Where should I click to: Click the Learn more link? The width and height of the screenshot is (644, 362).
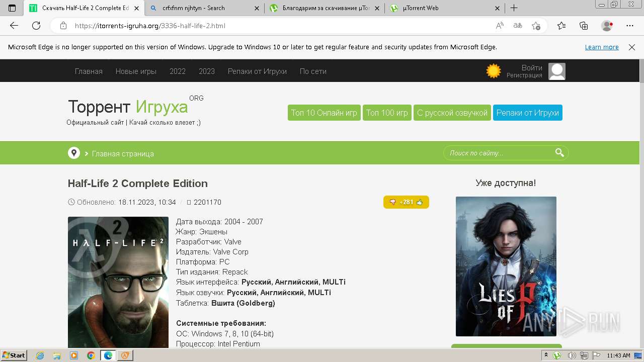(602, 47)
